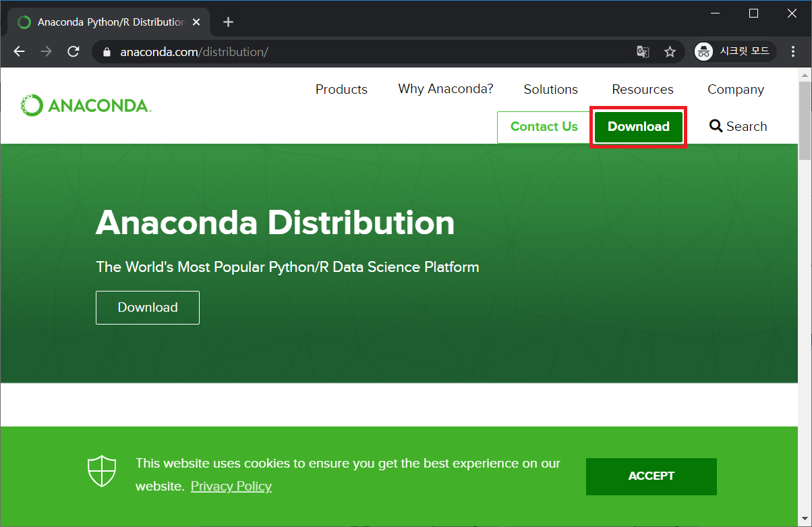Select the Anaconda Python/R Distribution tab
812x527 pixels.
(108, 22)
